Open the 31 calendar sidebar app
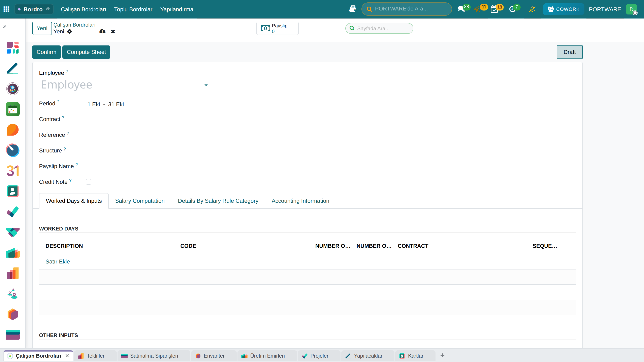The height and width of the screenshot is (362, 644). [12, 171]
